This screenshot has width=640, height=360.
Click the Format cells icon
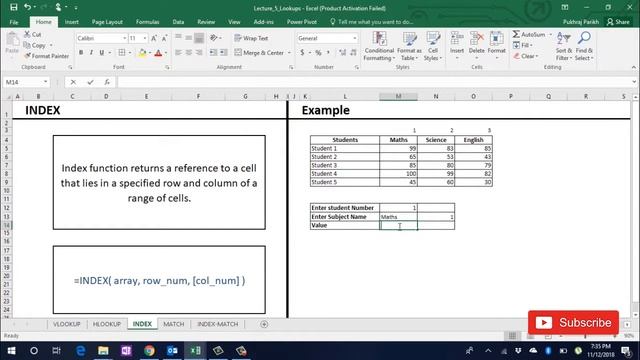point(496,39)
